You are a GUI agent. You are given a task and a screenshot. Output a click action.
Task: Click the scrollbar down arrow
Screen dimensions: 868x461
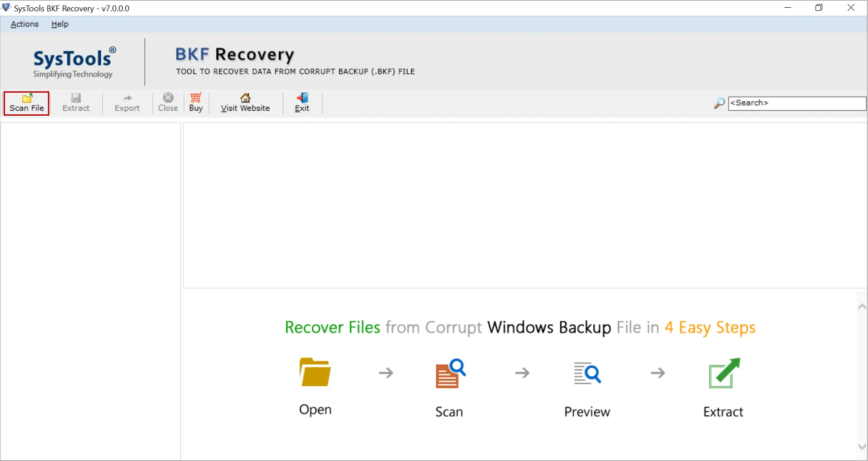pos(862,447)
